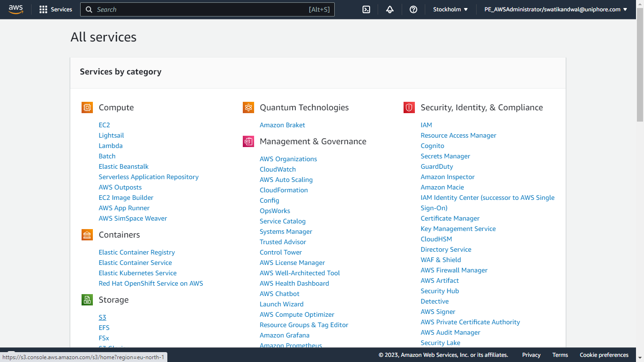Open Amazon Grafana link

pos(285,335)
